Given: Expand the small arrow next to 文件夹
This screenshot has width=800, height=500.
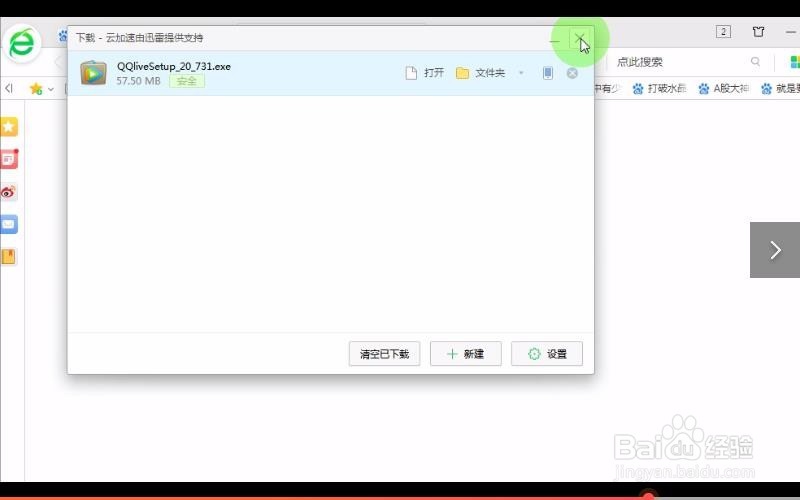Looking at the screenshot, I should pos(521,73).
